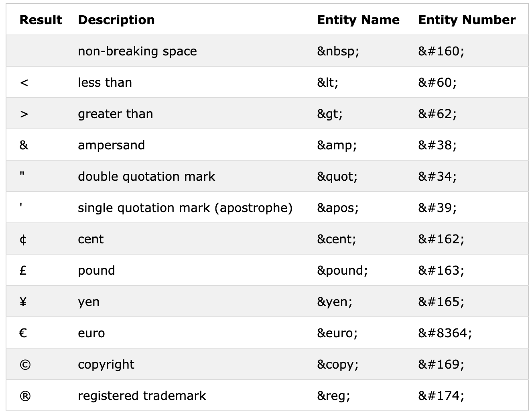Click the Entity Name column header
This screenshot has width=532, height=416.
(x=358, y=20)
